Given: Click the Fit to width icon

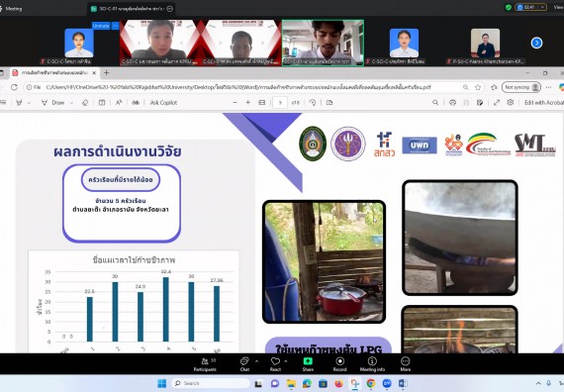Looking at the screenshot, I should [262, 103].
